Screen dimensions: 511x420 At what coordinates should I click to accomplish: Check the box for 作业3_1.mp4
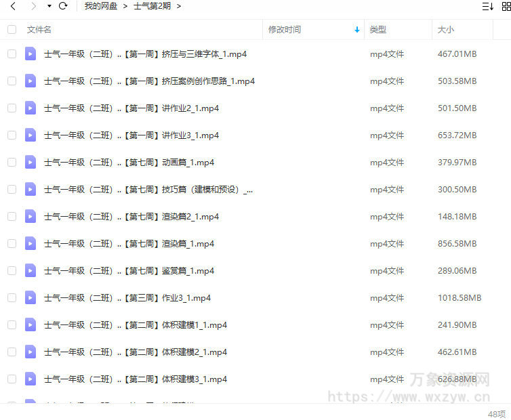tap(12, 297)
